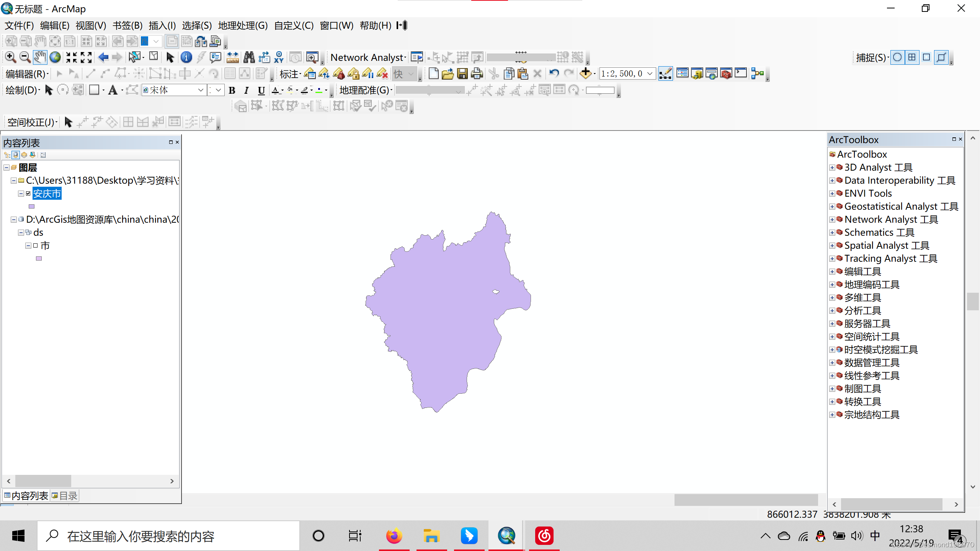The width and height of the screenshot is (980, 551).
Task: Go back to previous extent
Action: coord(103,57)
